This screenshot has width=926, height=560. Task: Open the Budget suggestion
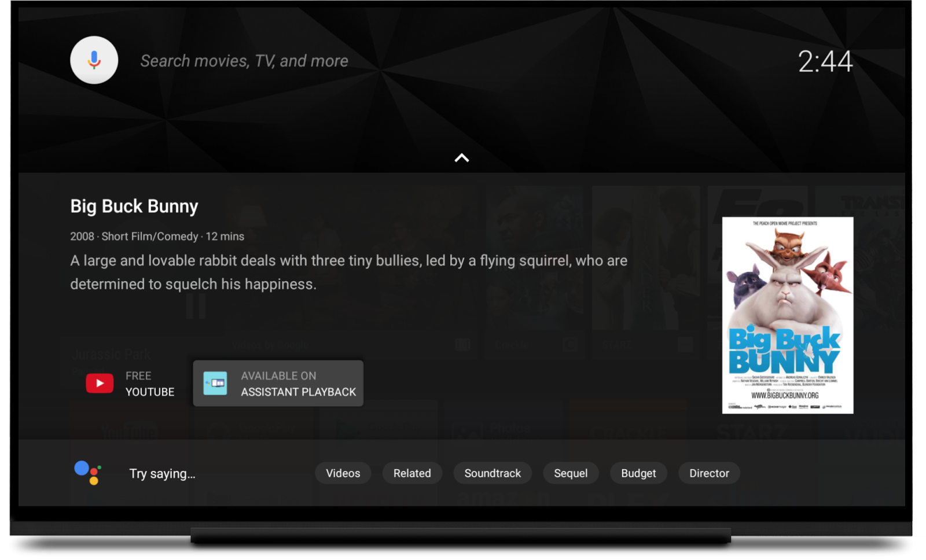pyautogui.click(x=638, y=473)
